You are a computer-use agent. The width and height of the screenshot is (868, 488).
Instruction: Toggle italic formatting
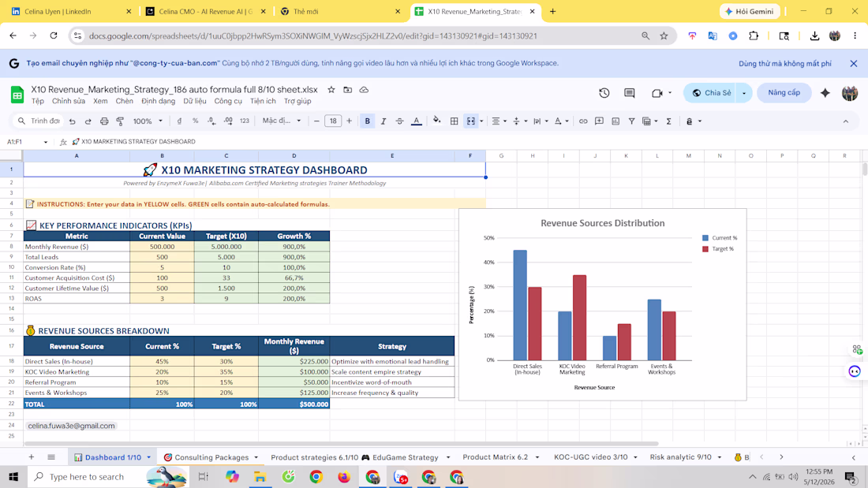pos(383,121)
